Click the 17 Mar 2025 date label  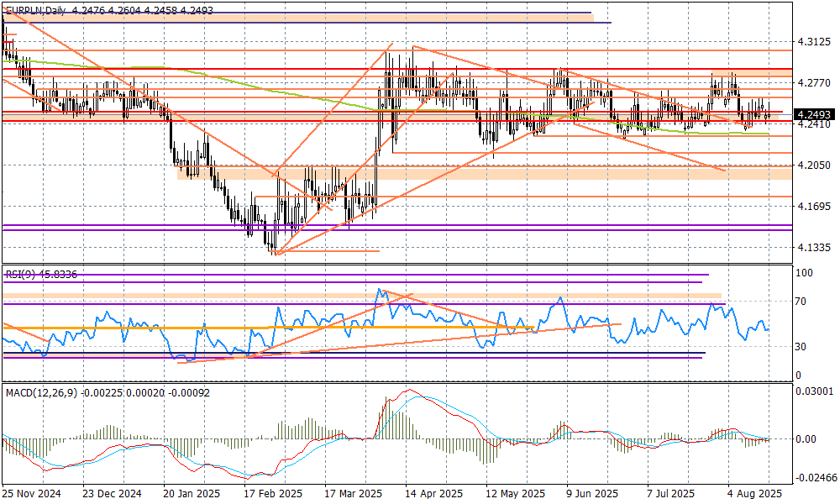point(354,494)
